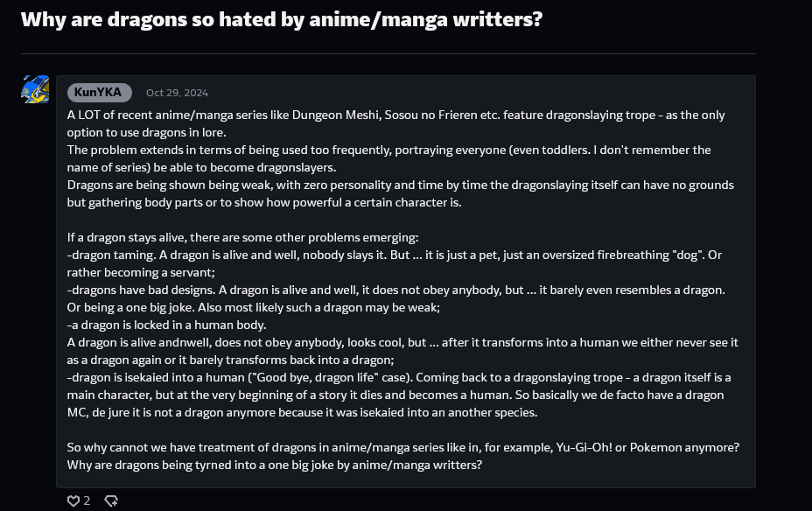Click the '-dragon is isekaied into a human' line
This screenshot has height=511, width=812.
(399, 377)
